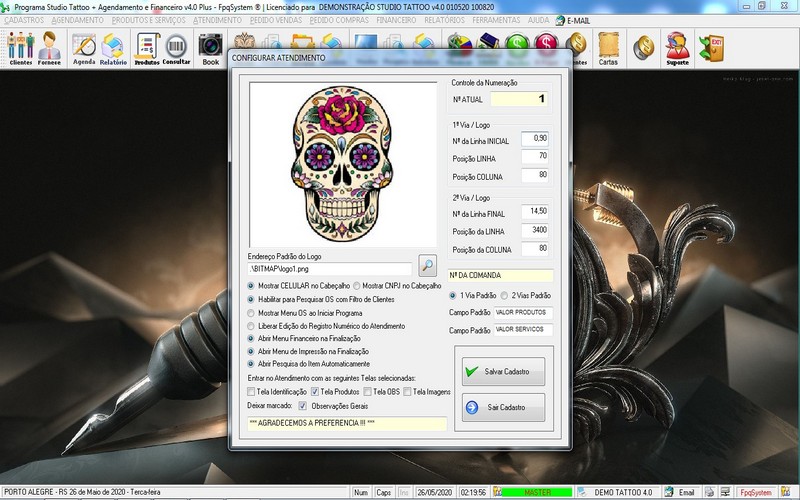Open the Relatório reports icon
Viewport: 800px width, 500px height.
(113, 47)
